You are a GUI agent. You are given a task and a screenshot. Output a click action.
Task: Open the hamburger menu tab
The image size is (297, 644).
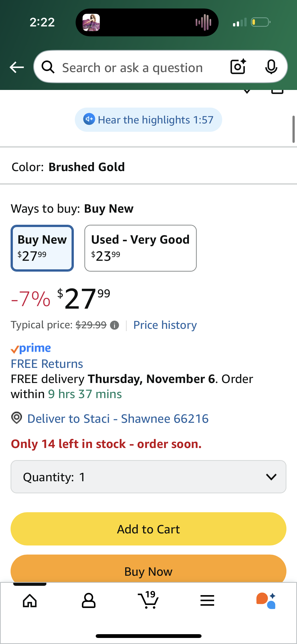[x=207, y=601]
